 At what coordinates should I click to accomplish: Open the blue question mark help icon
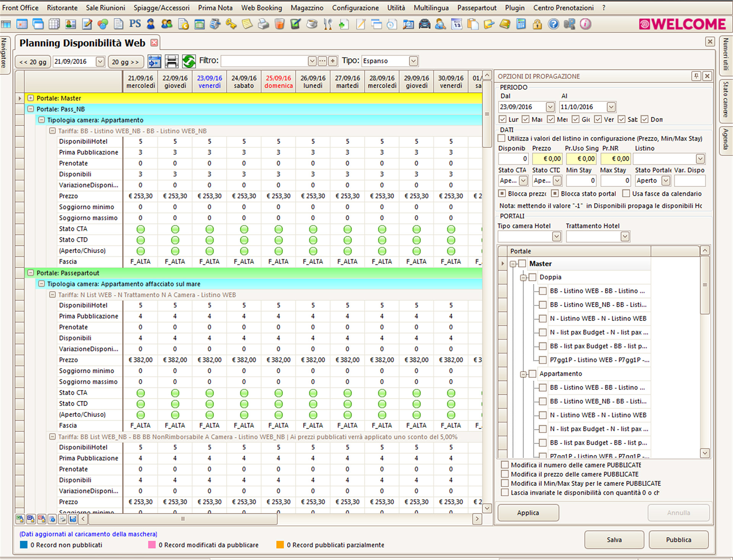[x=553, y=24]
